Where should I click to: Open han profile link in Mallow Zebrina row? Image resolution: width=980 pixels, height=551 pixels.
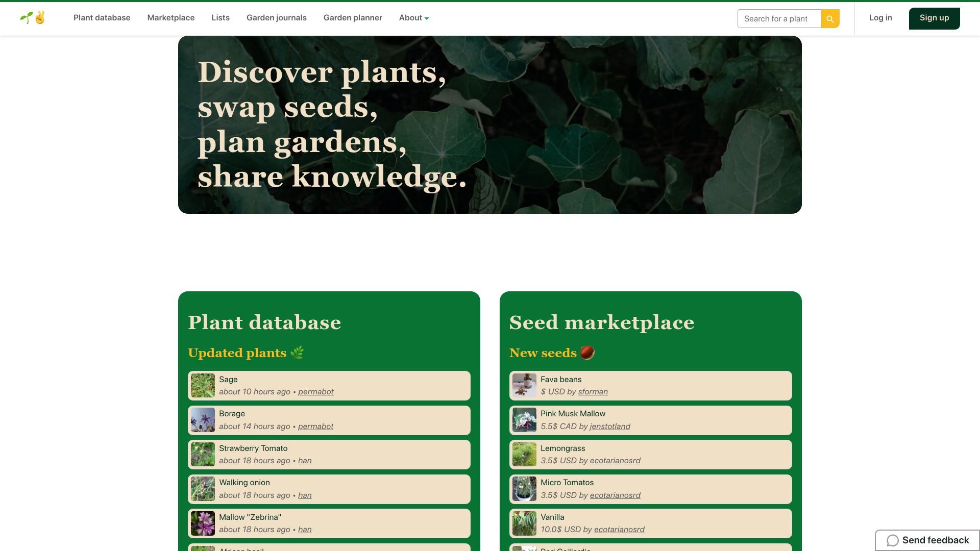point(305,530)
